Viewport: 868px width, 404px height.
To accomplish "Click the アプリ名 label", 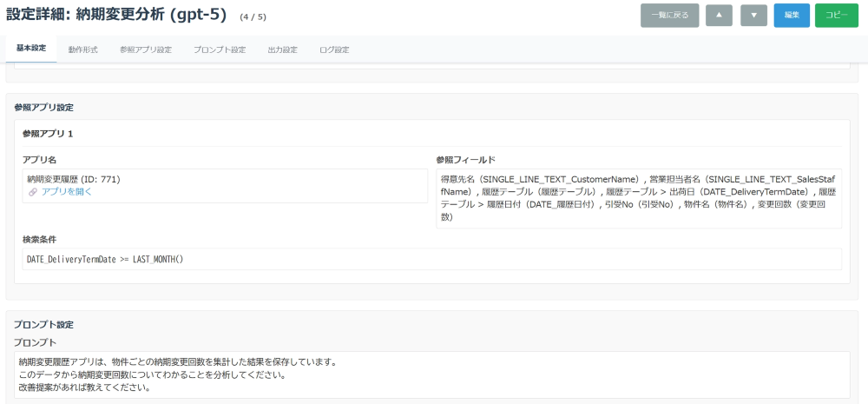I will 39,160.
